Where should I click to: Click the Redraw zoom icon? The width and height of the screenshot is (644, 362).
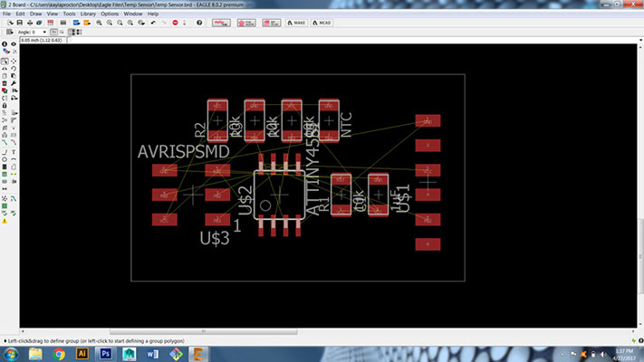pyautogui.click(x=130, y=23)
